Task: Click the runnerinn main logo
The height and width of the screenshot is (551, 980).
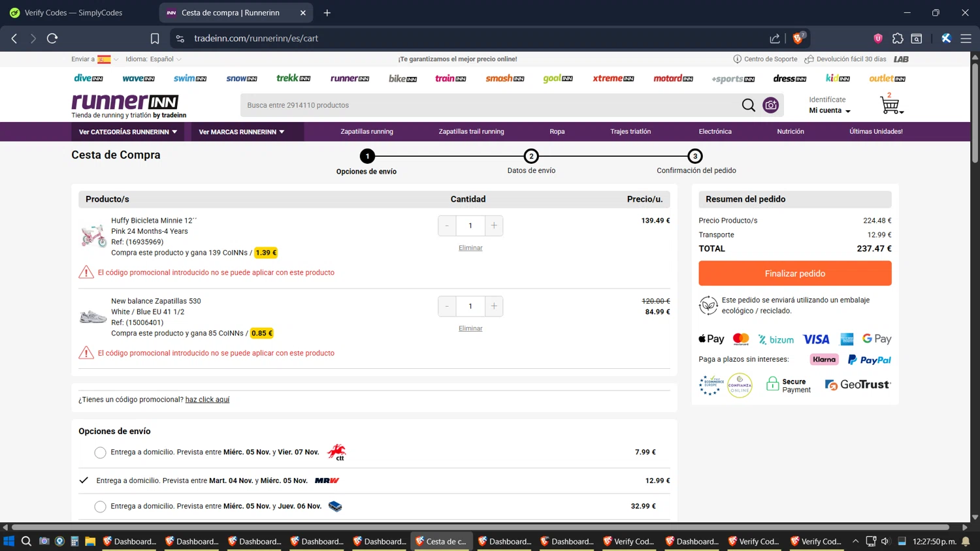Action: tap(125, 102)
